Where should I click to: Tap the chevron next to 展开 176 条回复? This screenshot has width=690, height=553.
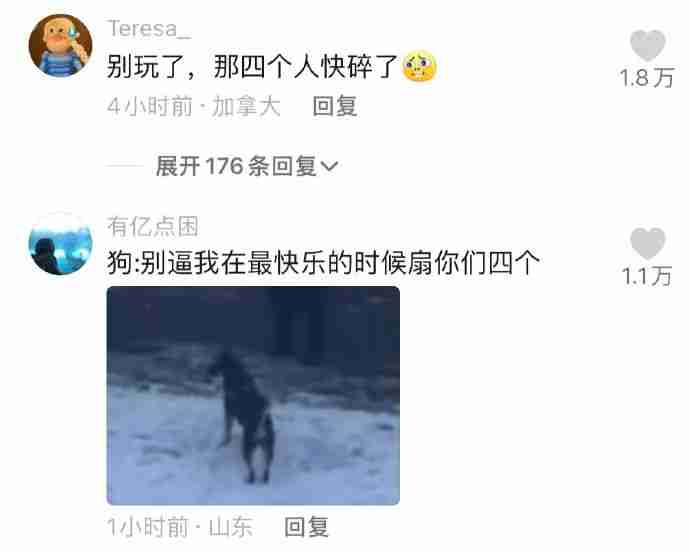pos(330,166)
